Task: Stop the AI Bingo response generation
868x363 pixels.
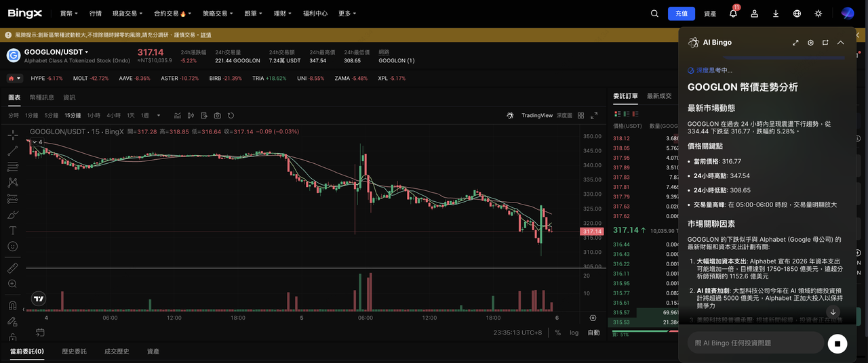Action: 837,343
